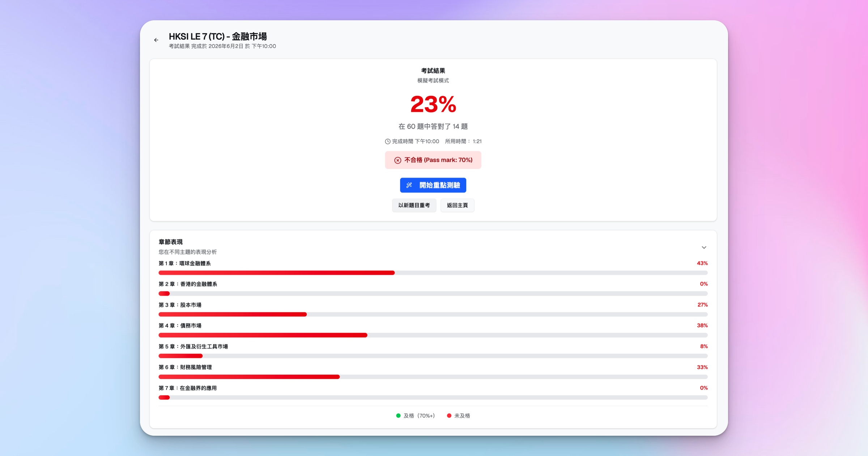Click the 您在不同主題的表現分析 description

188,252
